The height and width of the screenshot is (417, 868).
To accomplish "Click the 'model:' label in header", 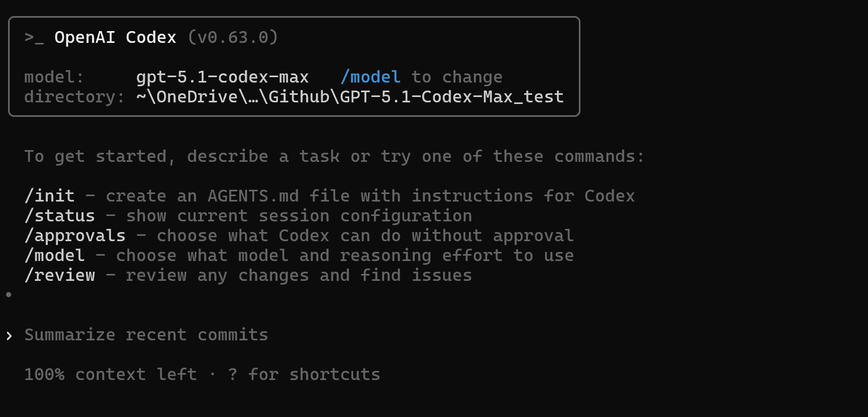I will [x=54, y=77].
